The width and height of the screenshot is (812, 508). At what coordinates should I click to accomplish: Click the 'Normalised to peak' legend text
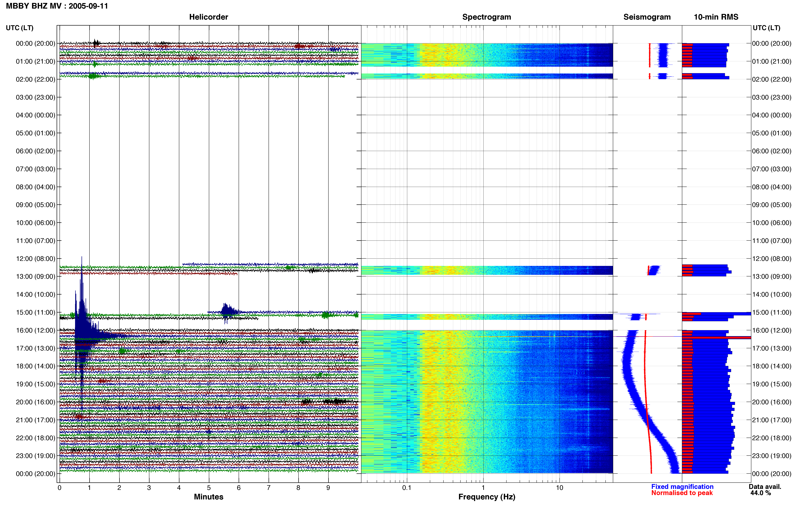pyautogui.click(x=682, y=493)
